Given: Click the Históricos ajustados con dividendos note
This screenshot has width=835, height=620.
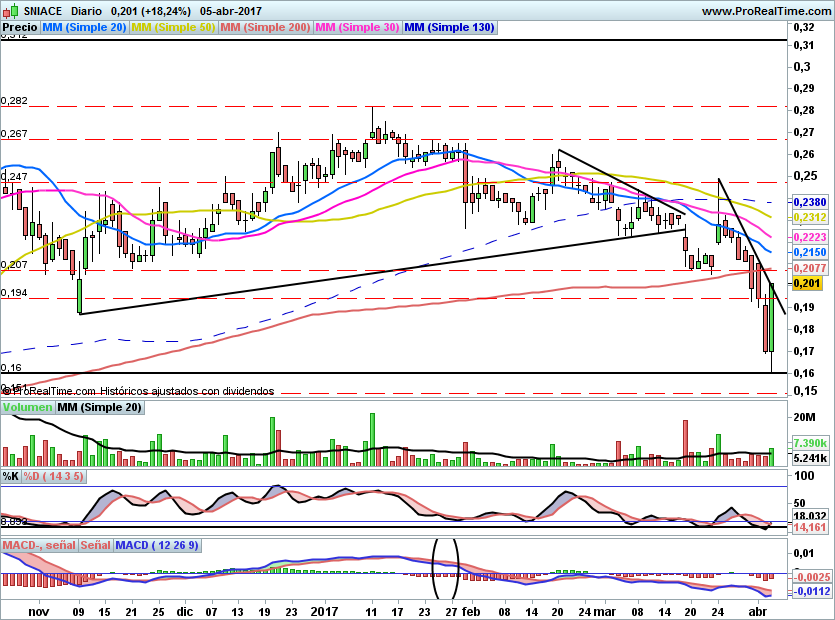Looking at the screenshot, I should click(x=187, y=391).
